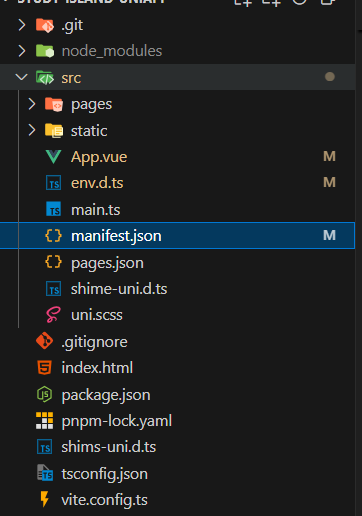The width and height of the screenshot is (362, 516).
Task: Click the M status badge on env.d.ts
Action: tap(329, 182)
